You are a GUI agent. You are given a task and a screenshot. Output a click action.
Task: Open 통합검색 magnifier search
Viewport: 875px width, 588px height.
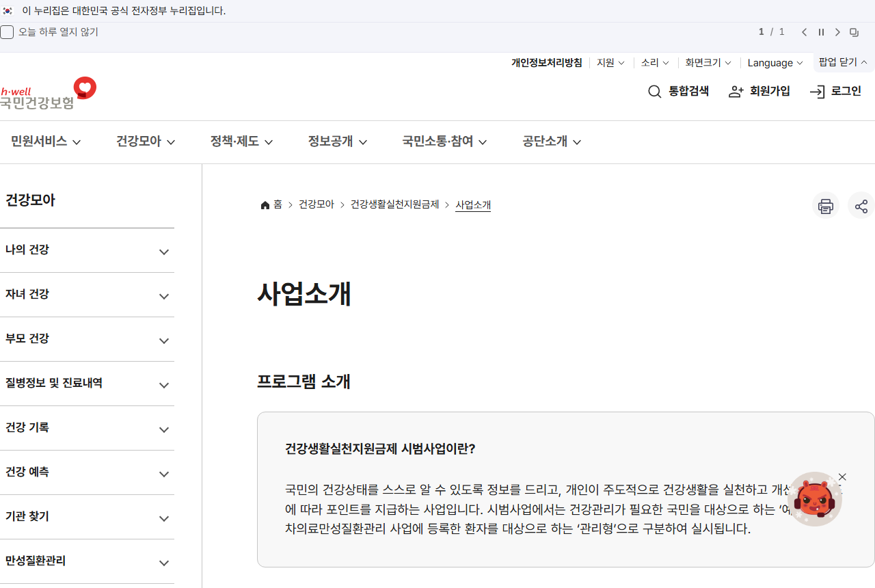coord(678,92)
